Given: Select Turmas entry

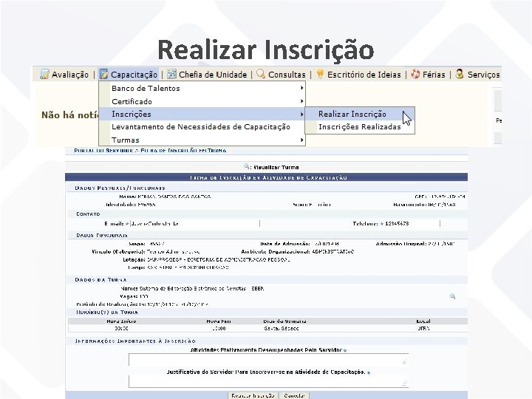Looking at the screenshot, I should point(202,140).
